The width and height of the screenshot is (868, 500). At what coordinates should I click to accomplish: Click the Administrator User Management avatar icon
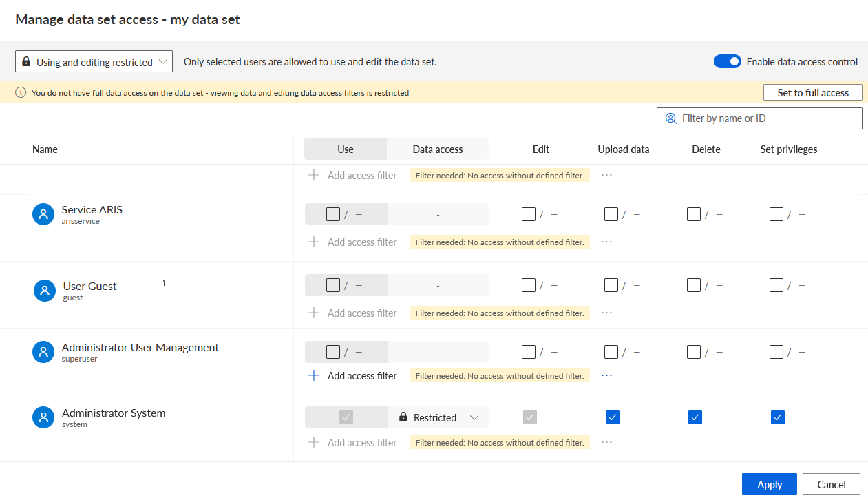(43, 352)
